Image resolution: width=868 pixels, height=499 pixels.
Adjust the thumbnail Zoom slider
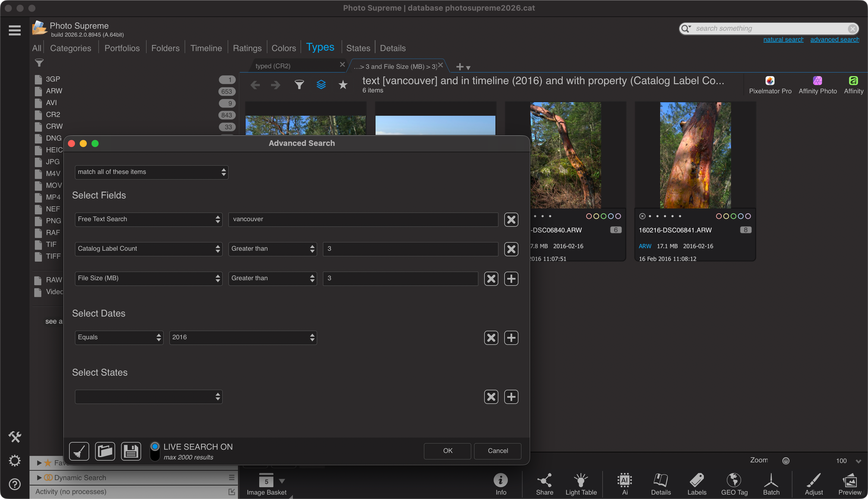(786, 461)
